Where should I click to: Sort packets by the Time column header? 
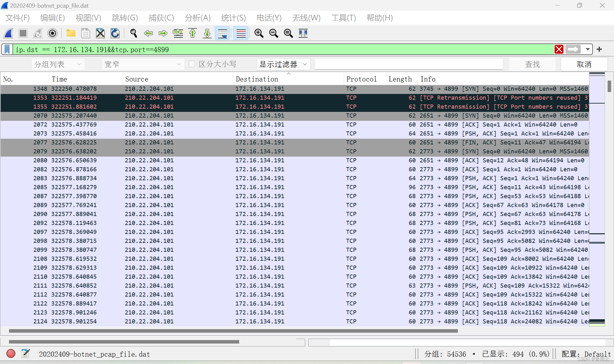pyautogui.click(x=86, y=79)
